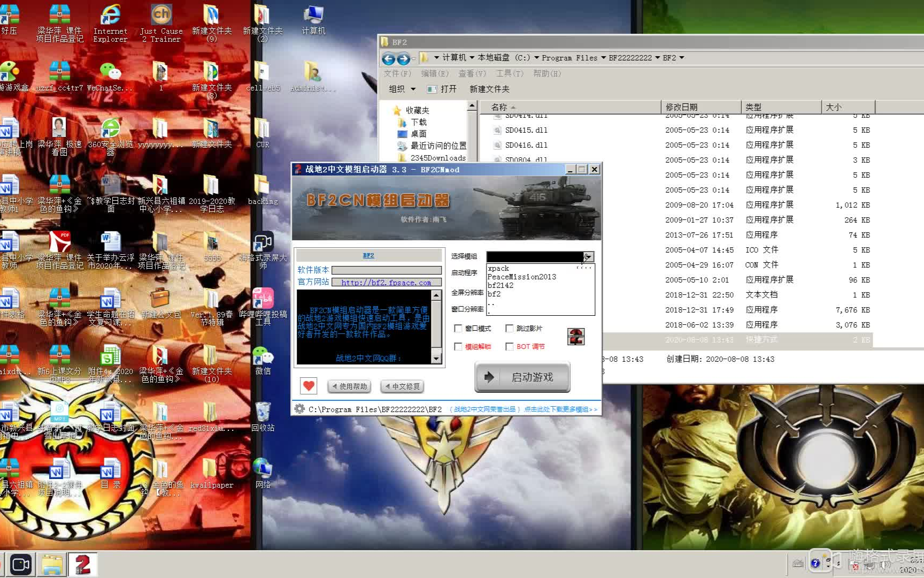Select the 微信 desktop icon
924x578 pixels.
(263, 360)
